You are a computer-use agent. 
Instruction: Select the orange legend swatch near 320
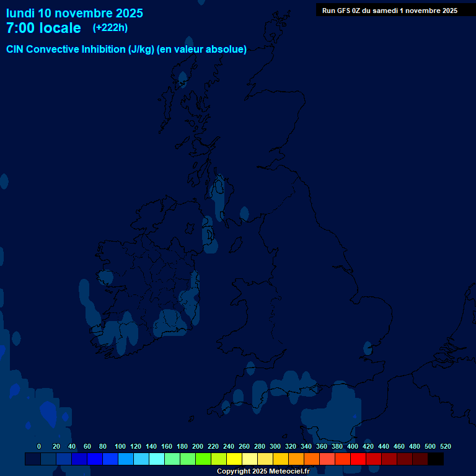tap(296, 459)
